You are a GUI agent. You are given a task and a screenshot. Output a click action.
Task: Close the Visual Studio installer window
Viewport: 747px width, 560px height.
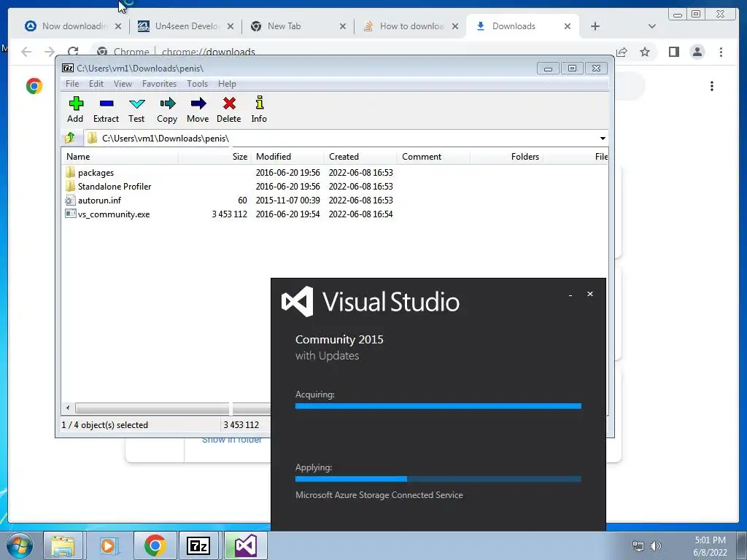coord(589,295)
